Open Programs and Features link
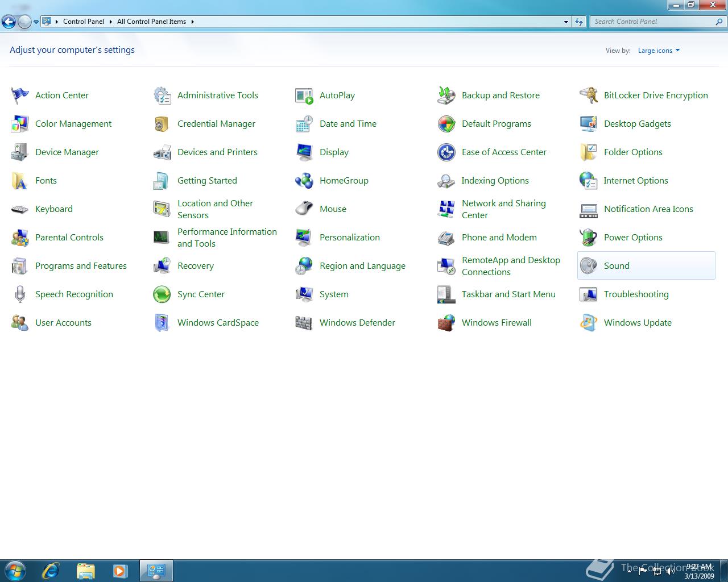Image resolution: width=728 pixels, height=582 pixels. coord(81,266)
